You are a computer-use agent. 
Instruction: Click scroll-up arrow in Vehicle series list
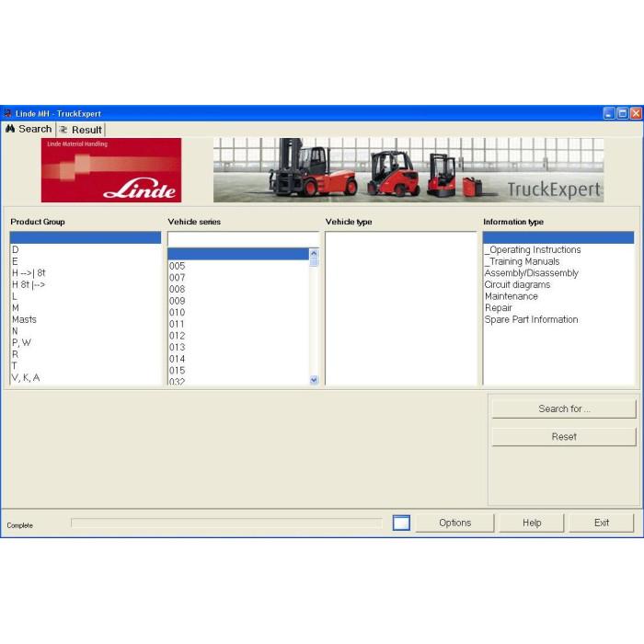[x=314, y=253]
